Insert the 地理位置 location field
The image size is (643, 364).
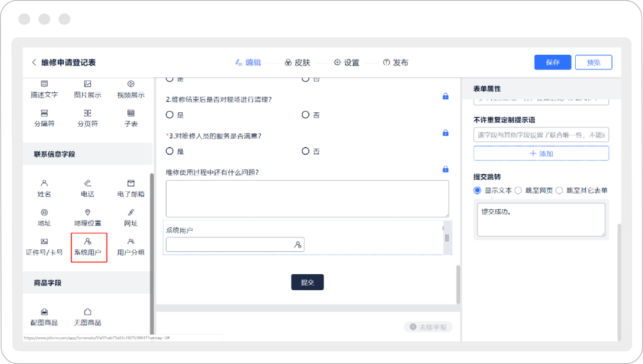88,217
